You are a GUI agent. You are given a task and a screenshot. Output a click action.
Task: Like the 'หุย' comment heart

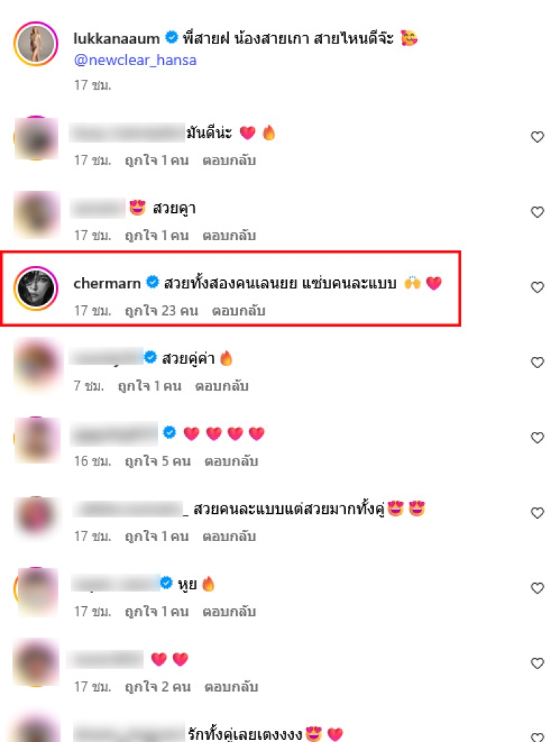point(538,588)
